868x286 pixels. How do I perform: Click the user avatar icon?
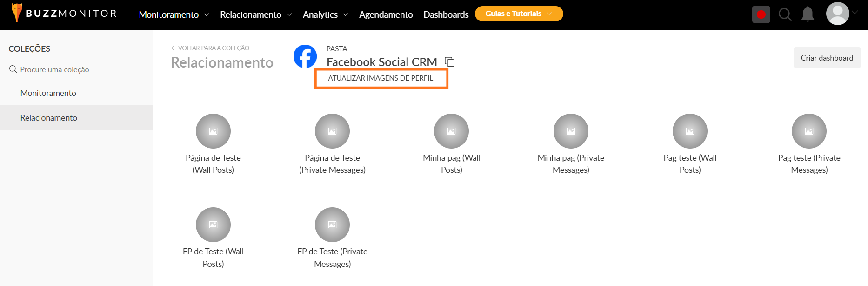(x=837, y=14)
